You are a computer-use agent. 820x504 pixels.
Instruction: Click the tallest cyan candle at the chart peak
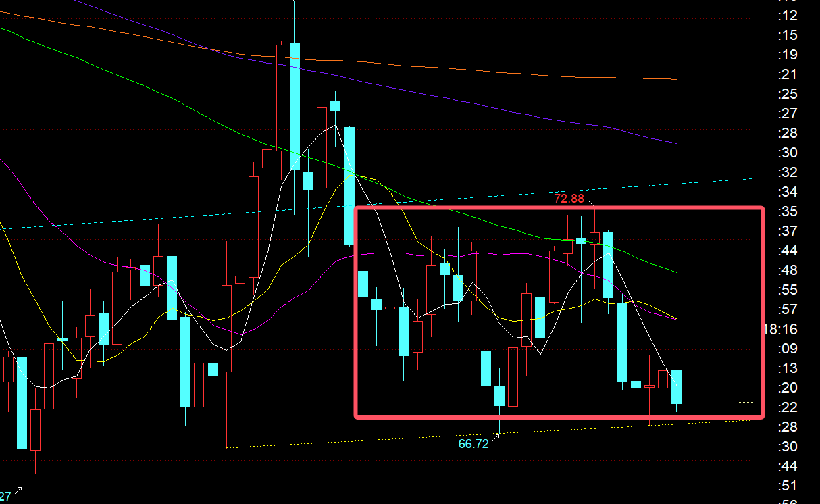coord(295,106)
